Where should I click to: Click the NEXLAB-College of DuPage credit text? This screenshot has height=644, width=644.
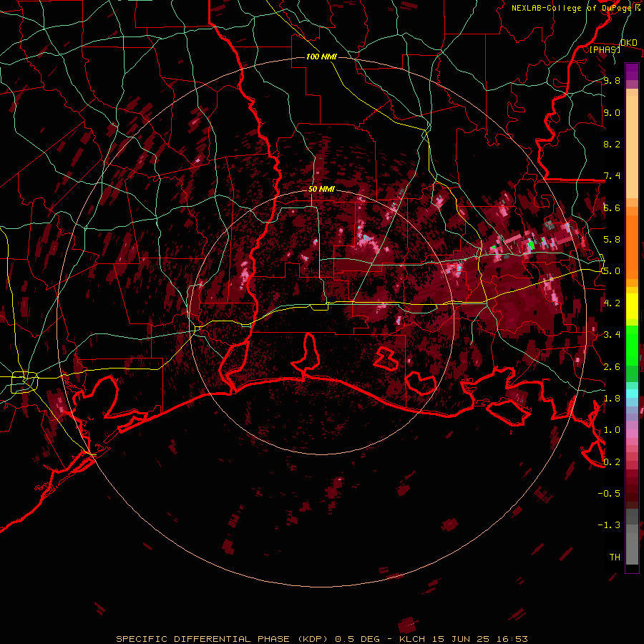click(x=572, y=8)
